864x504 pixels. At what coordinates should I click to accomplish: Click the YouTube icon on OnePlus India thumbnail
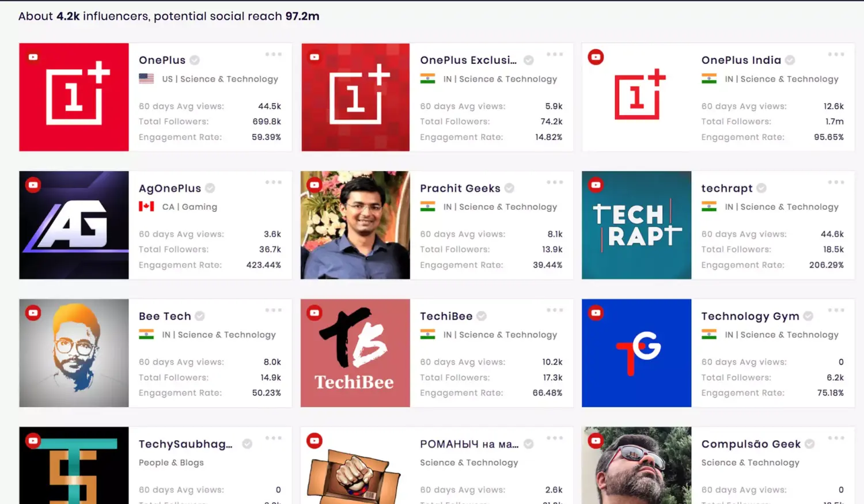click(x=596, y=57)
